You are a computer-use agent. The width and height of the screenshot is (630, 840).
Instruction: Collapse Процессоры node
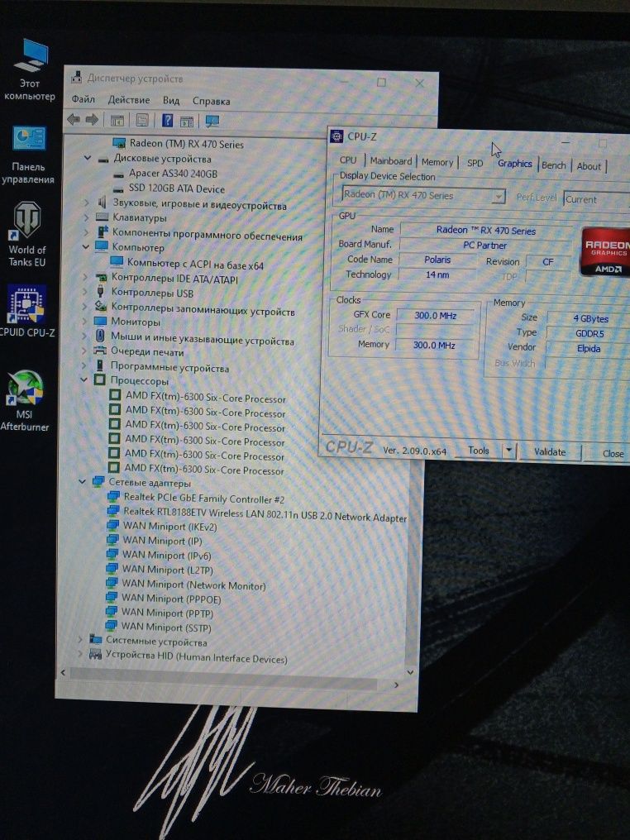[83, 379]
